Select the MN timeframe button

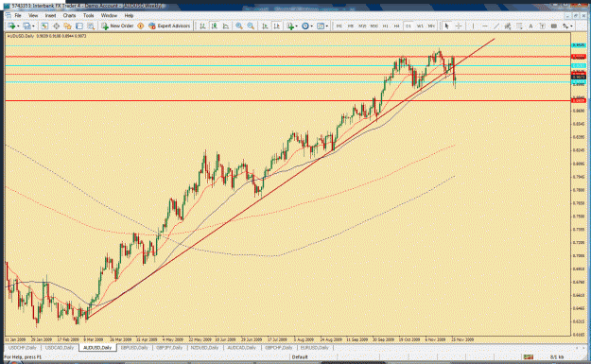(431, 26)
